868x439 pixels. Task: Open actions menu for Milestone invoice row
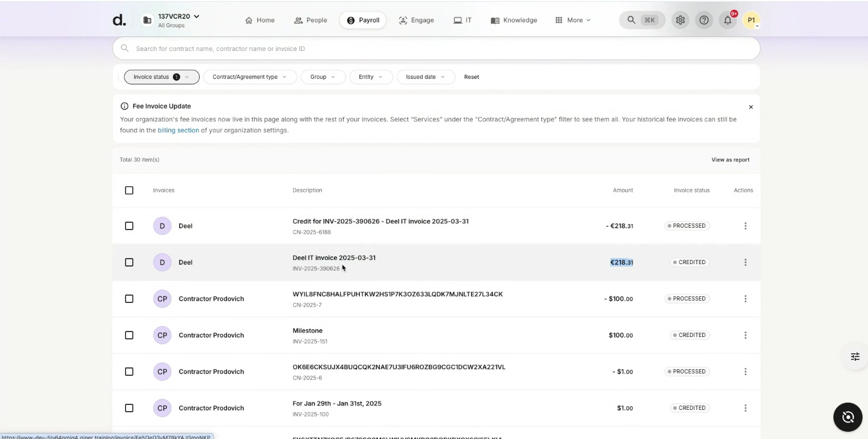[x=745, y=335]
